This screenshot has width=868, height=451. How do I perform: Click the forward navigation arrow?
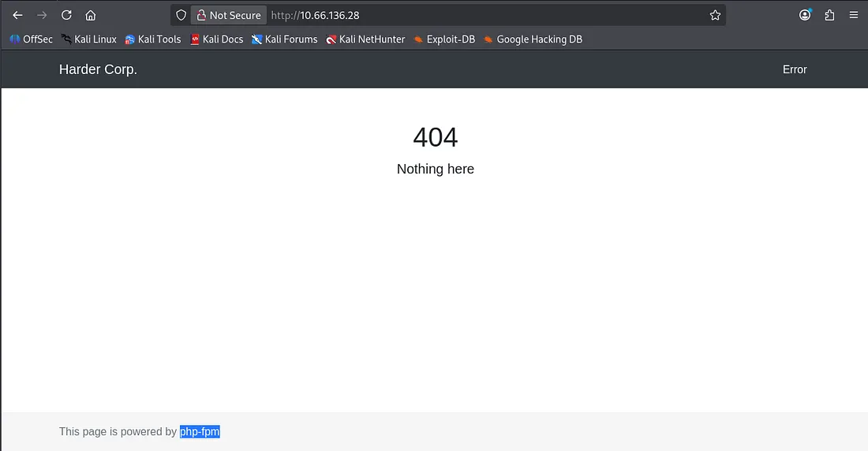[42, 15]
